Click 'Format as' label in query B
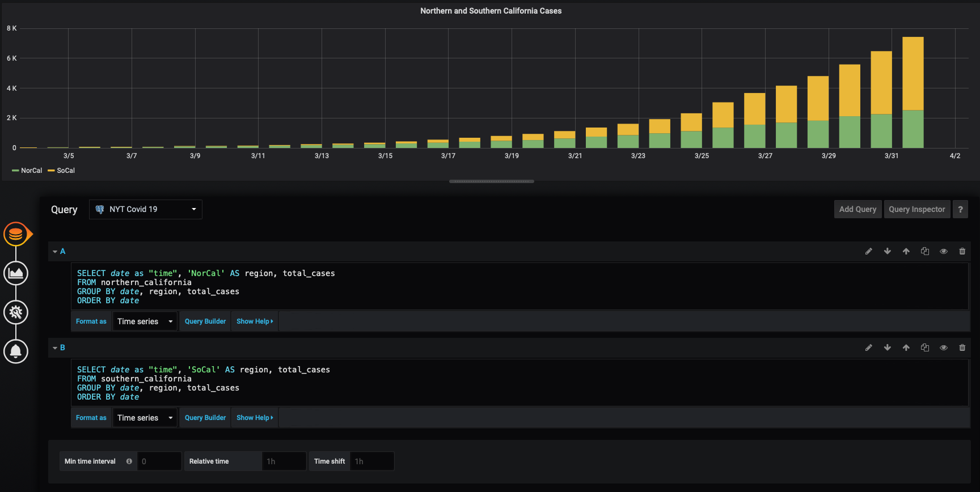 (91, 418)
